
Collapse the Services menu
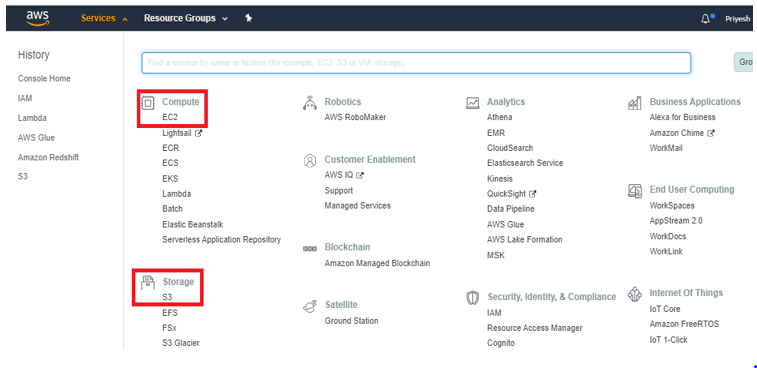(104, 18)
